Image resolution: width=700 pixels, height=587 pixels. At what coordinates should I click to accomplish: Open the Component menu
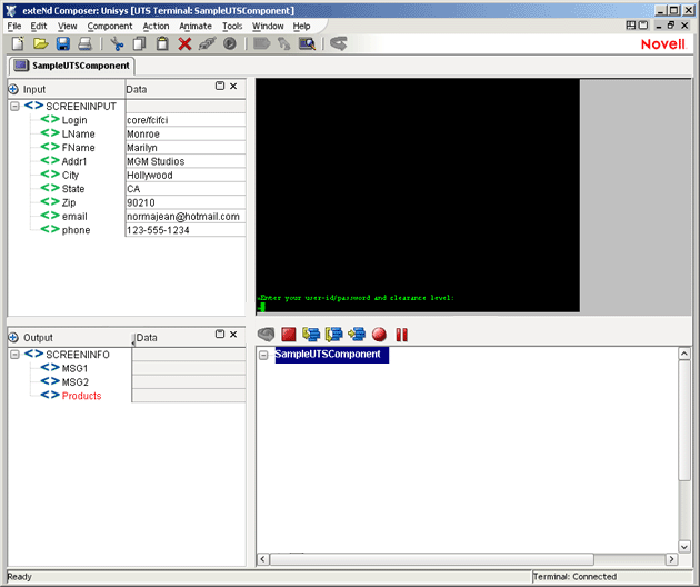point(110,26)
